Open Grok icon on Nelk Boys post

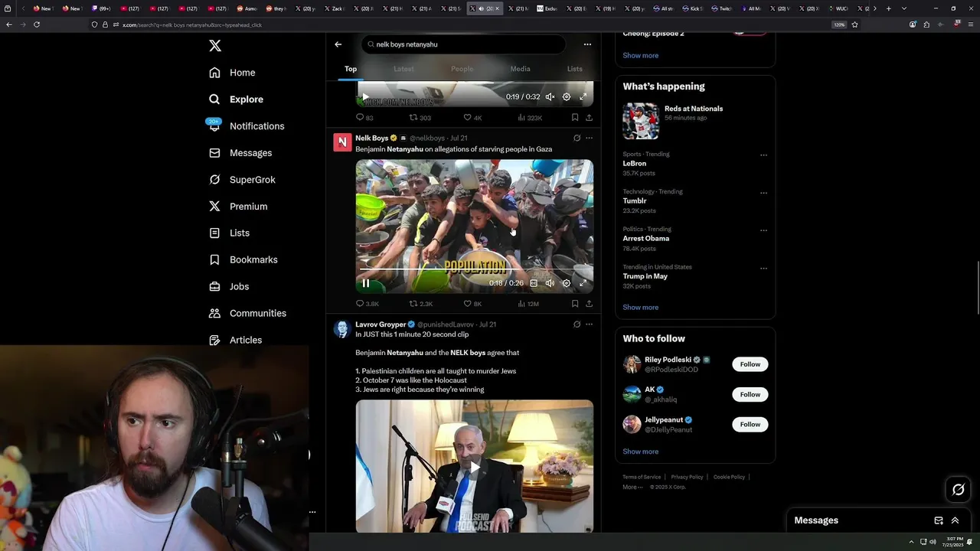pyautogui.click(x=577, y=139)
